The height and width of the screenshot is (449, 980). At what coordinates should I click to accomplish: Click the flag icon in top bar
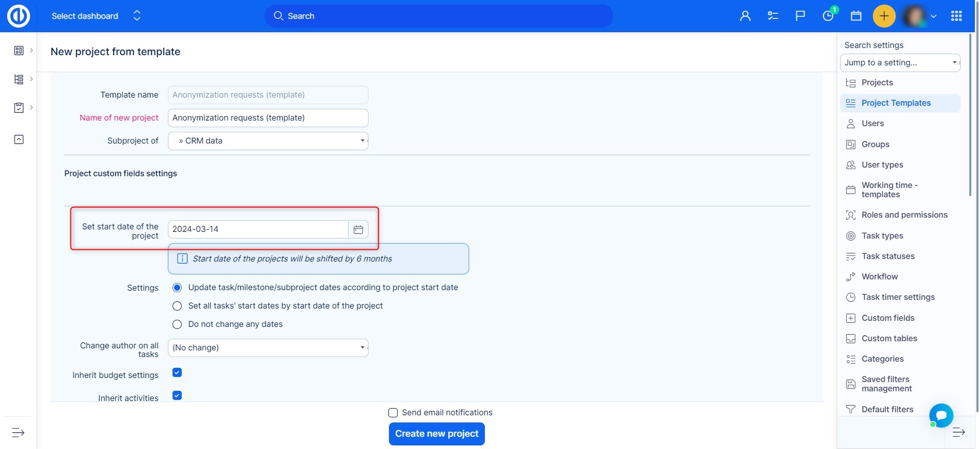coord(800,16)
